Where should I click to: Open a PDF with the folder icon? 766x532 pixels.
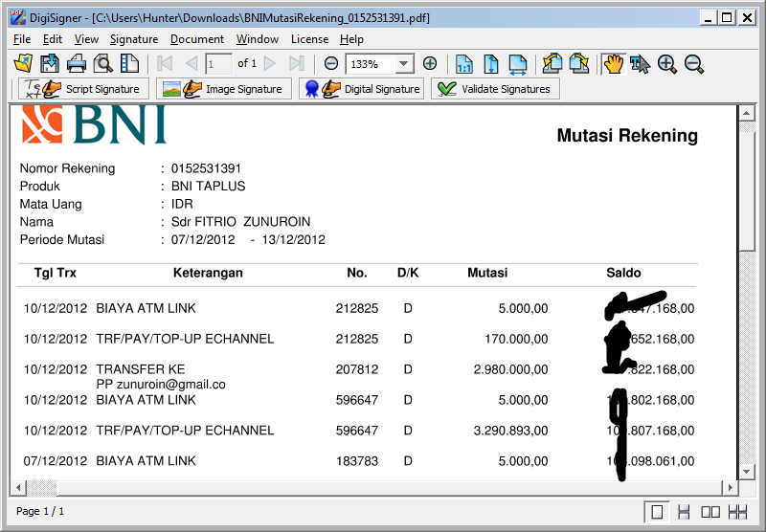23,63
